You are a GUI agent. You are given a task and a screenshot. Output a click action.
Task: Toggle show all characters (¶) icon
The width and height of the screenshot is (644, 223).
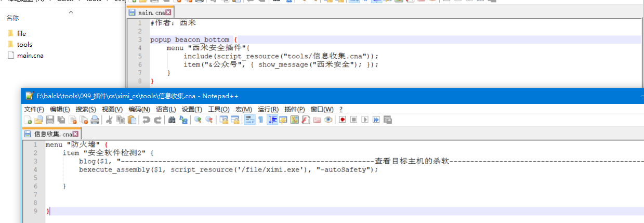pyautogui.click(x=260, y=120)
